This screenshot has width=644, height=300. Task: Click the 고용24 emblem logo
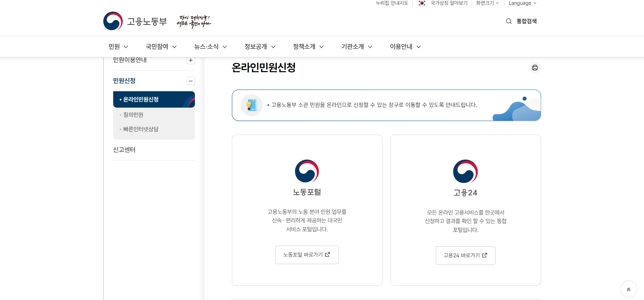465,171
